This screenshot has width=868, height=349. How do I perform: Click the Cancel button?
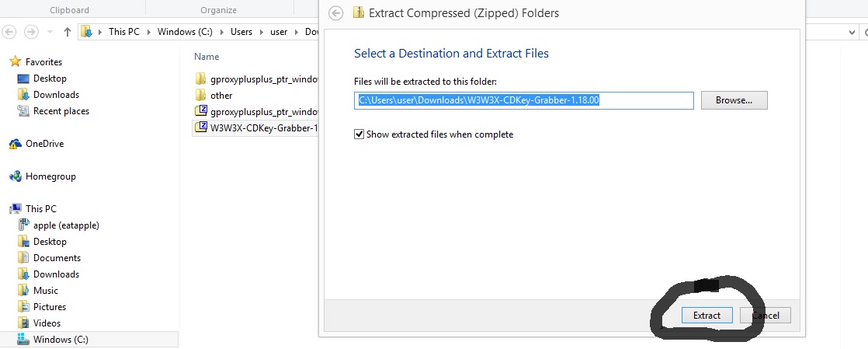click(767, 316)
